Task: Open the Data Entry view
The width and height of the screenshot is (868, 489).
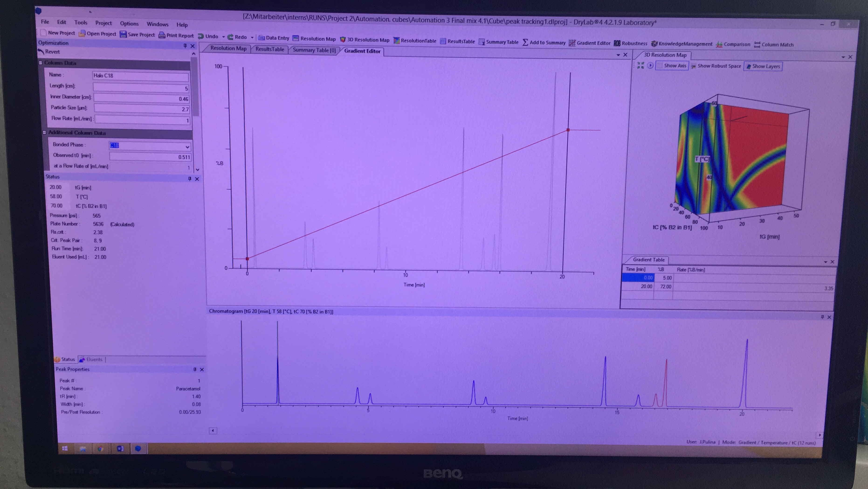Action: 273,38
